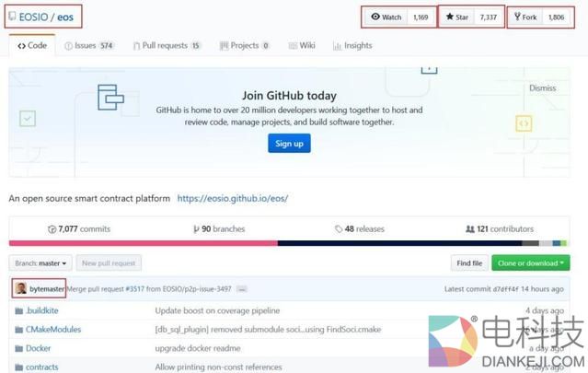Click the green Sign up button

[x=289, y=144]
